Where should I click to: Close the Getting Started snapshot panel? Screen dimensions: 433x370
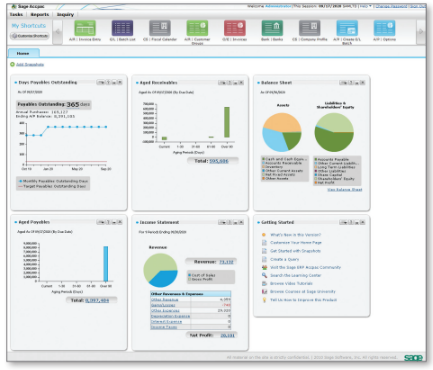363,222
